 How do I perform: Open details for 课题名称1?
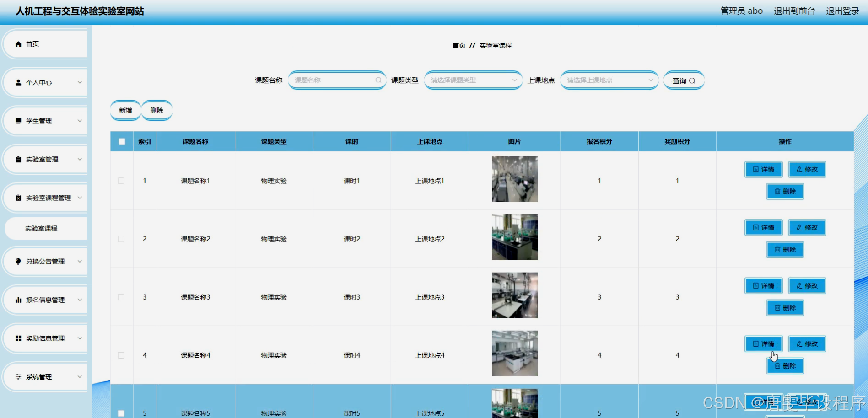point(763,169)
